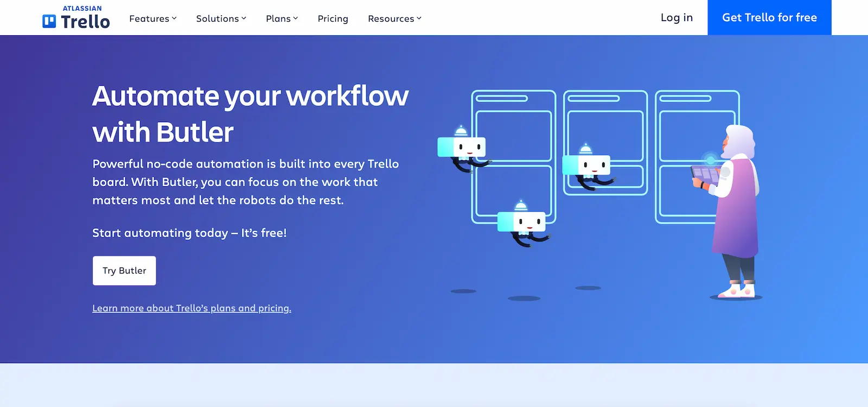Click the Automate your workflow heading
This screenshot has width=868, height=407.
(250, 114)
